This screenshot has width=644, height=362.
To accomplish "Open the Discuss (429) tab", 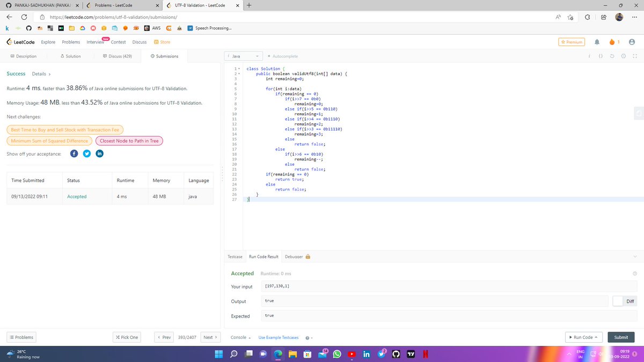I will point(117,56).
